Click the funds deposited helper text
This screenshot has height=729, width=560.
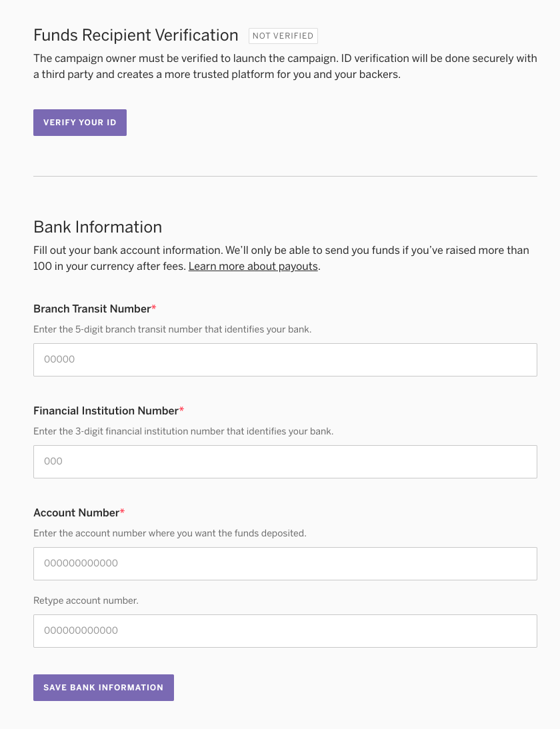170,533
